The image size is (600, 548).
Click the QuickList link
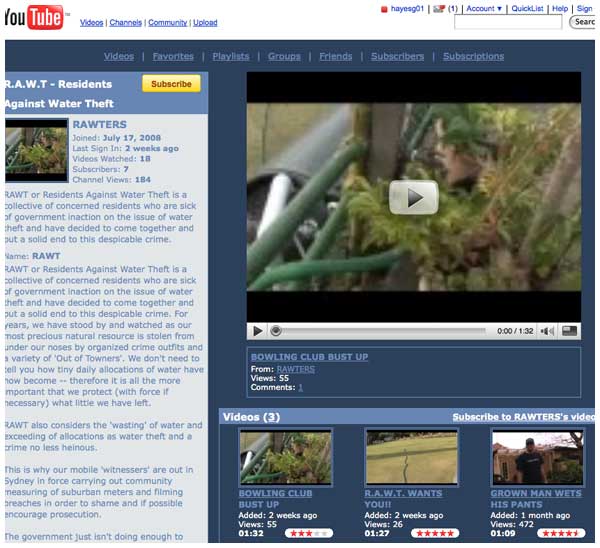[528, 9]
